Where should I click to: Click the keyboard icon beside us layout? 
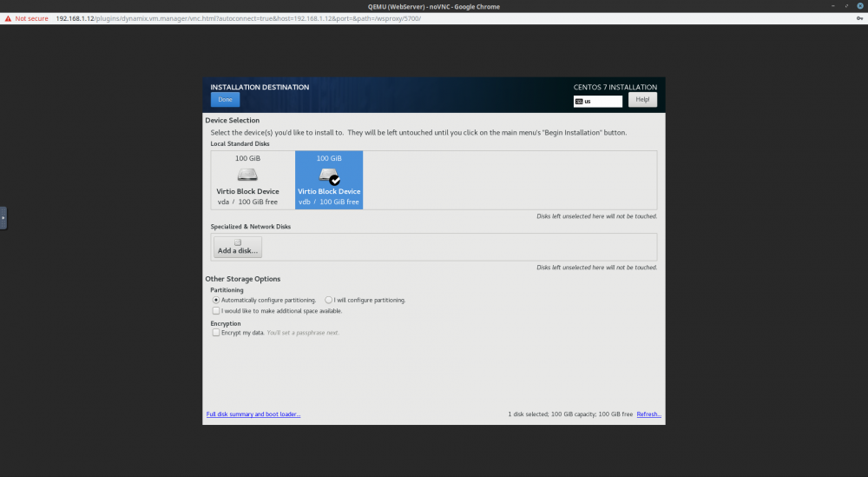(x=579, y=102)
